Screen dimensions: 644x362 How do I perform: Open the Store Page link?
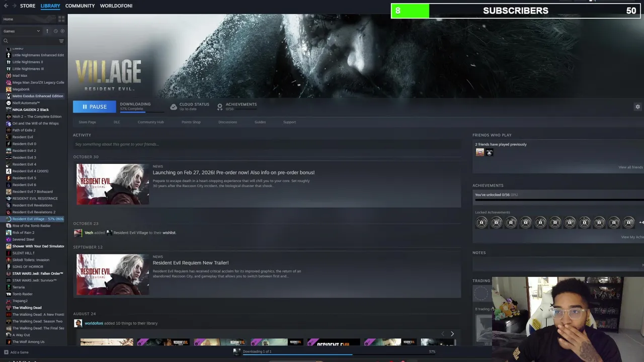point(87,122)
